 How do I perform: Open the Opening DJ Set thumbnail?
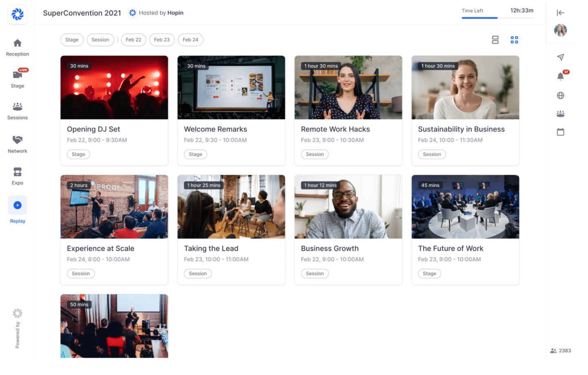tap(114, 87)
